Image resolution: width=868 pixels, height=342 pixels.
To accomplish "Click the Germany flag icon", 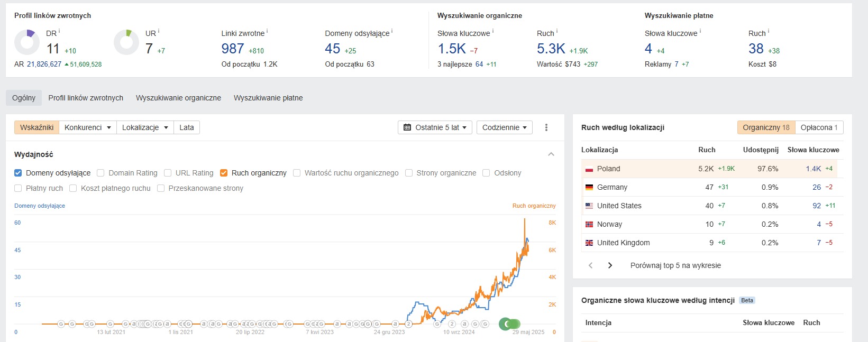I will pos(589,188).
